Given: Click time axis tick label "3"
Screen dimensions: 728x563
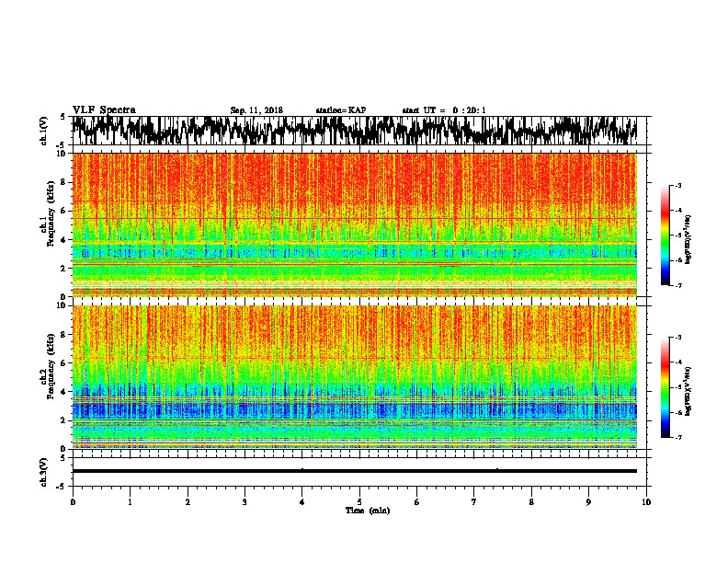Looking at the screenshot, I should [245, 502].
